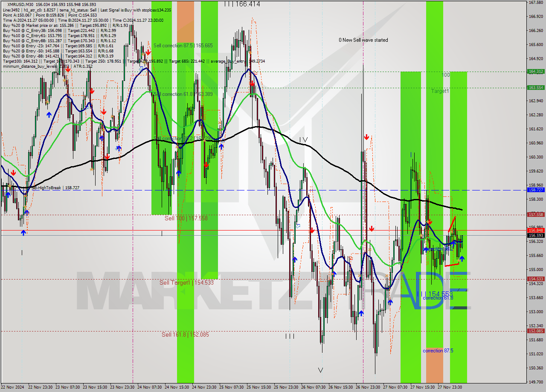This screenshot has width=546, height=392.
Task: Click the red 157.558 price tag
Action: [536, 215]
